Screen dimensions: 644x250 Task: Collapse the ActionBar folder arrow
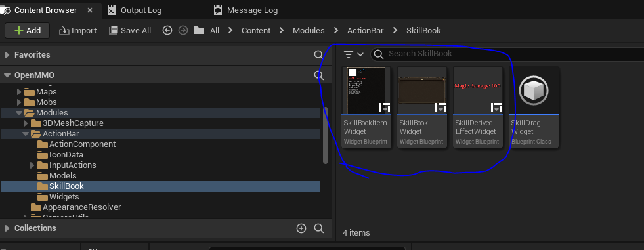[x=26, y=134]
